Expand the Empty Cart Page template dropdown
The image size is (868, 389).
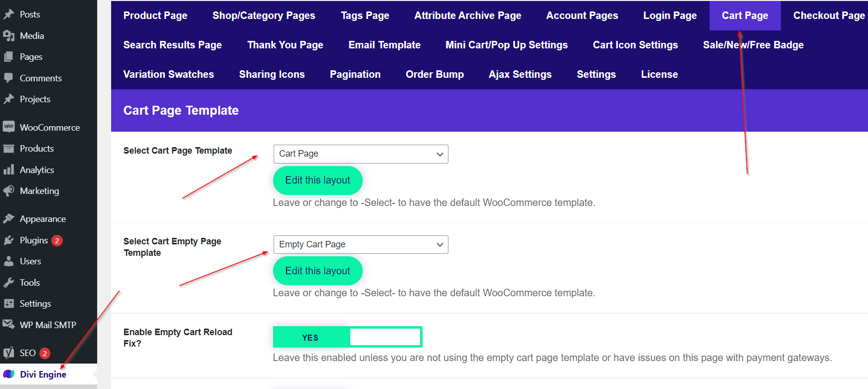click(360, 244)
